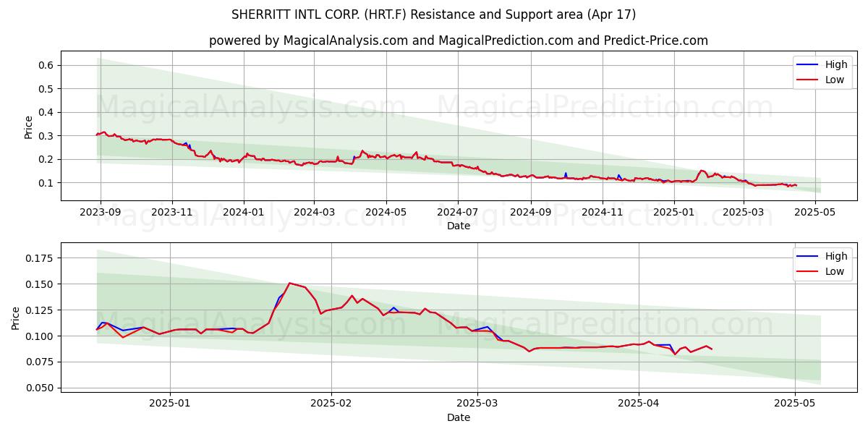The image size is (868, 434).
Task: Click the 2025-05 tick label on bottom chart
Action: [x=795, y=404]
